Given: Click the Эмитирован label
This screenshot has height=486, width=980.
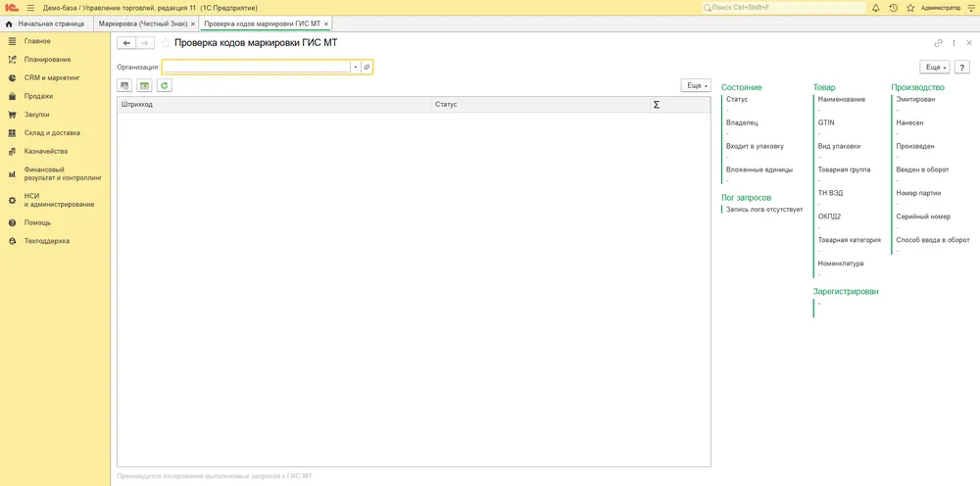Looking at the screenshot, I should pyautogui.click(x=915, y=99).
